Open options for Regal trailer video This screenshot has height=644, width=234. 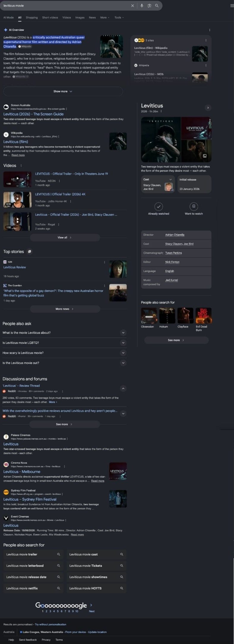point(58,225)
